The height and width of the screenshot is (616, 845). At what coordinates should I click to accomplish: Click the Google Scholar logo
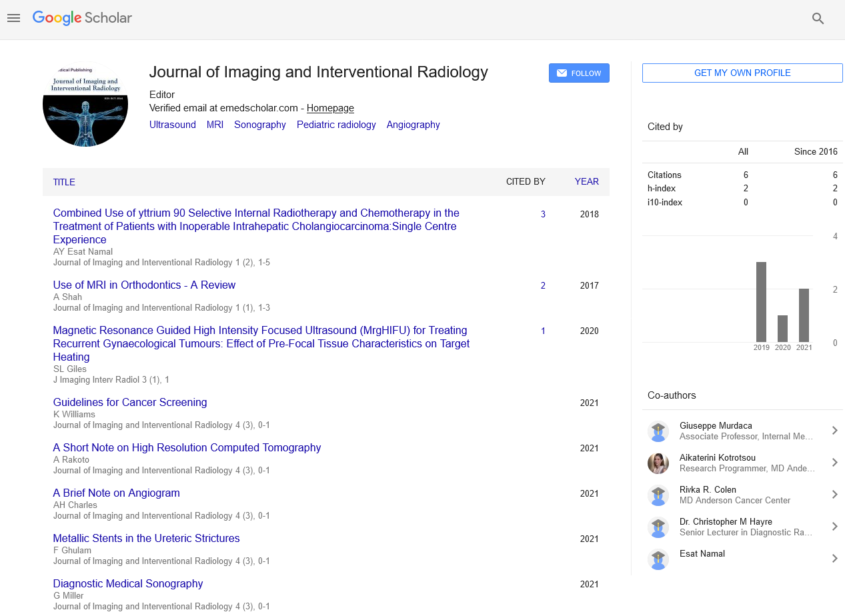(x=82, y=19)
